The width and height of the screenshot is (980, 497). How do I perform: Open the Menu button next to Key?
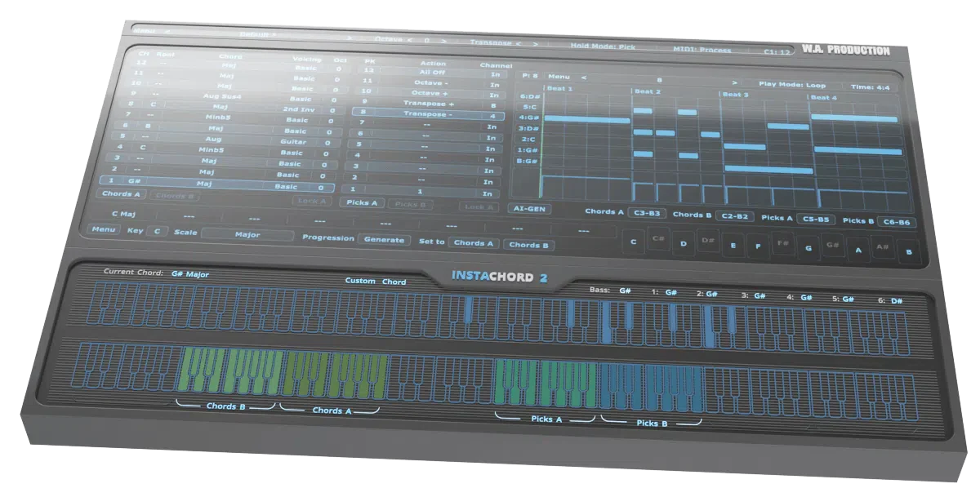pos(104,229)
